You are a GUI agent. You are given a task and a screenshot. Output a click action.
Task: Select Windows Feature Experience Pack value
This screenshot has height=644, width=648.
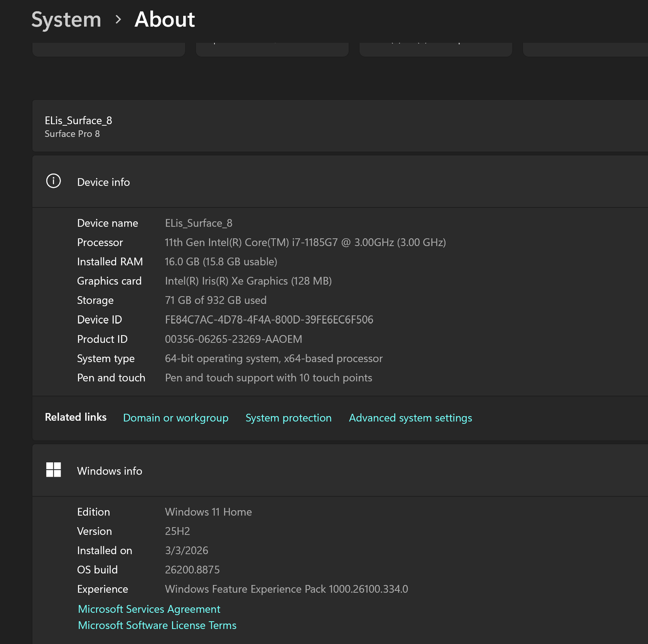[x=287, y=589]
